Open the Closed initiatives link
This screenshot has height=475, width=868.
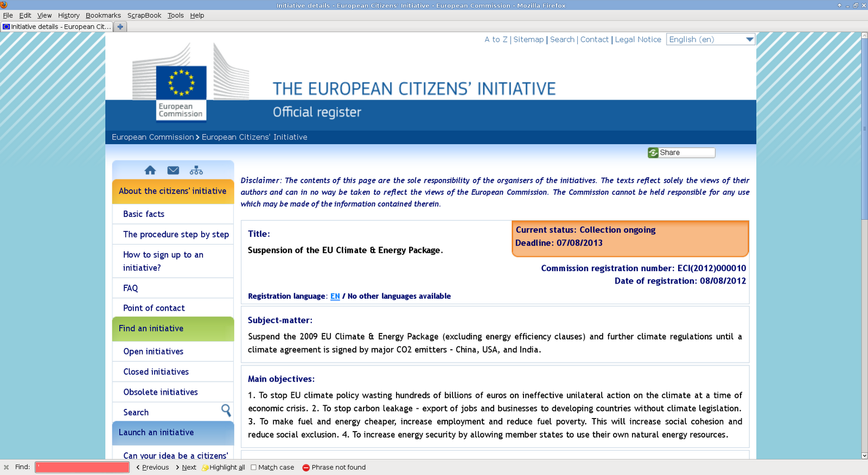coord(156,372)
